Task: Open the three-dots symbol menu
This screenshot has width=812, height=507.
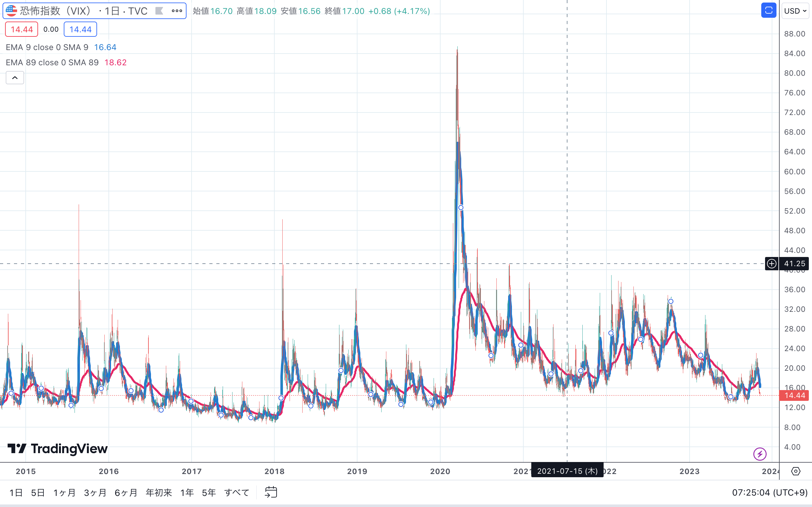Action: coord(177,11)
